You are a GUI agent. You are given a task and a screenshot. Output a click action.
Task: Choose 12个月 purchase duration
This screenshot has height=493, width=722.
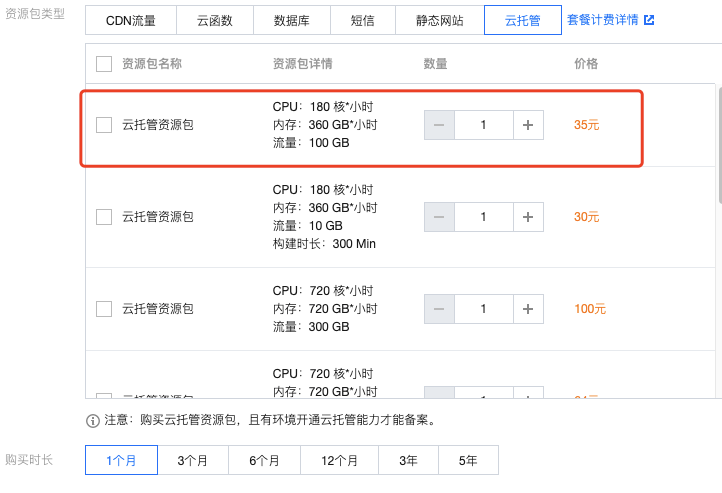340,461
